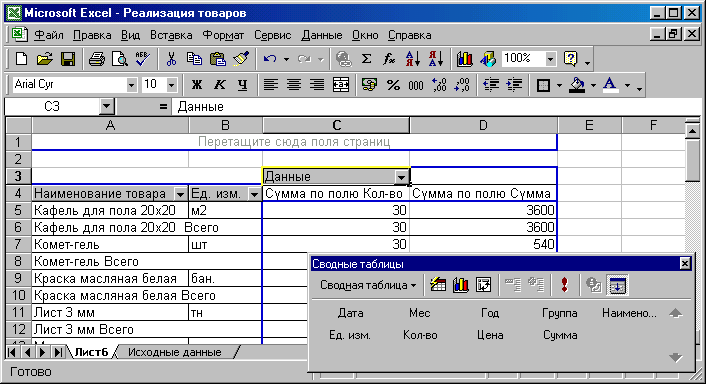The width and height of the screenshot is (706, 384).
Task: Apply Percent style icon
Action: click(393, 85)
